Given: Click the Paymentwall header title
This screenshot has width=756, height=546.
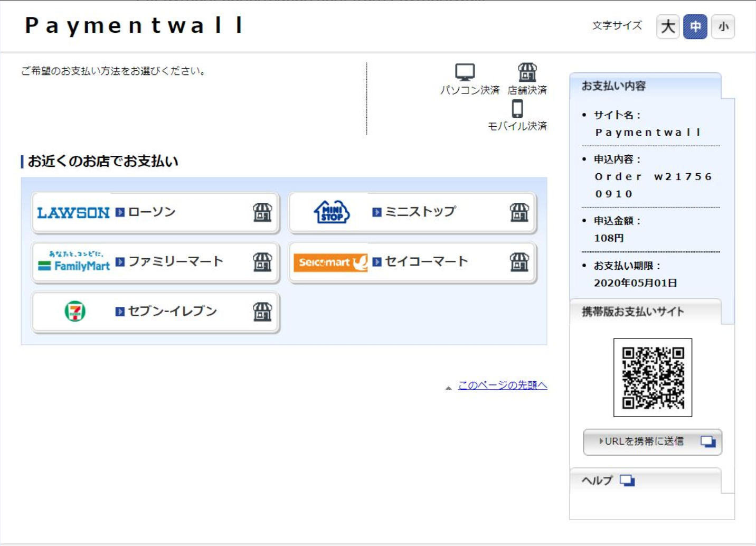Looking at the screenshot, I should point(134,25).
